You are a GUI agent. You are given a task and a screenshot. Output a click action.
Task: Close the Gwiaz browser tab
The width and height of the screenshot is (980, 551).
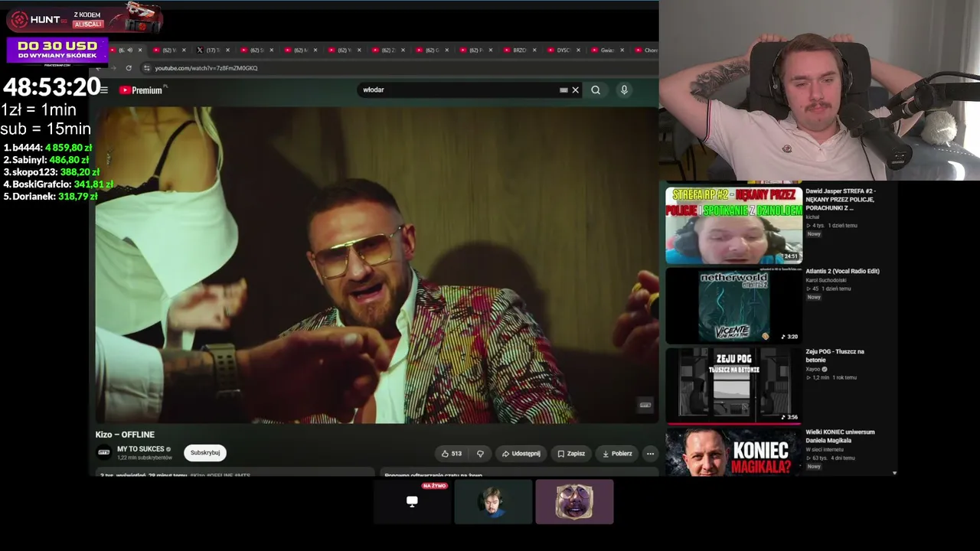(622, 51)
